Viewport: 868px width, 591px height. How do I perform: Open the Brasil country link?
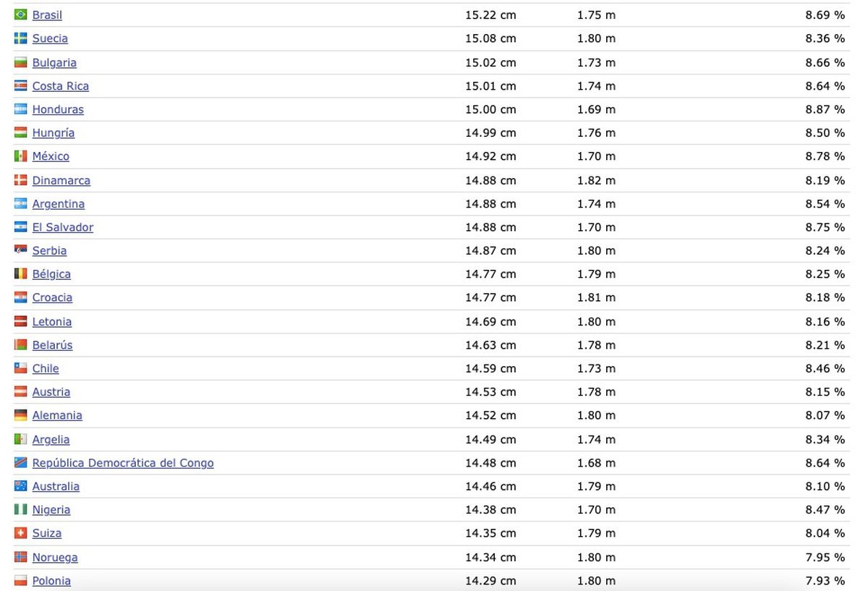47,15
